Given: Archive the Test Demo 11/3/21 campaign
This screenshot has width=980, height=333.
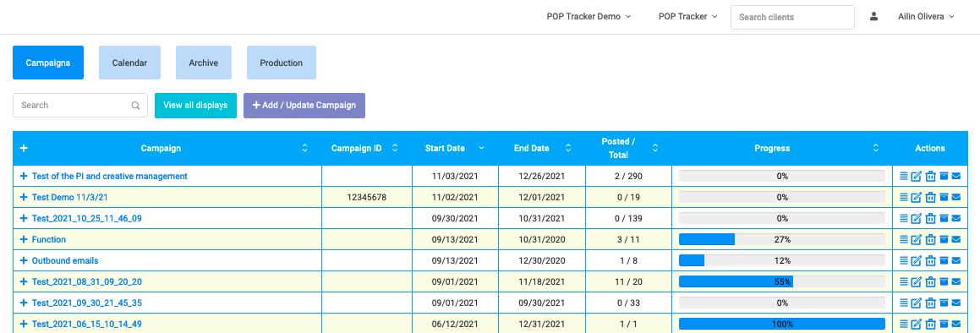Looking at the screenshot, I should (944, 198).
